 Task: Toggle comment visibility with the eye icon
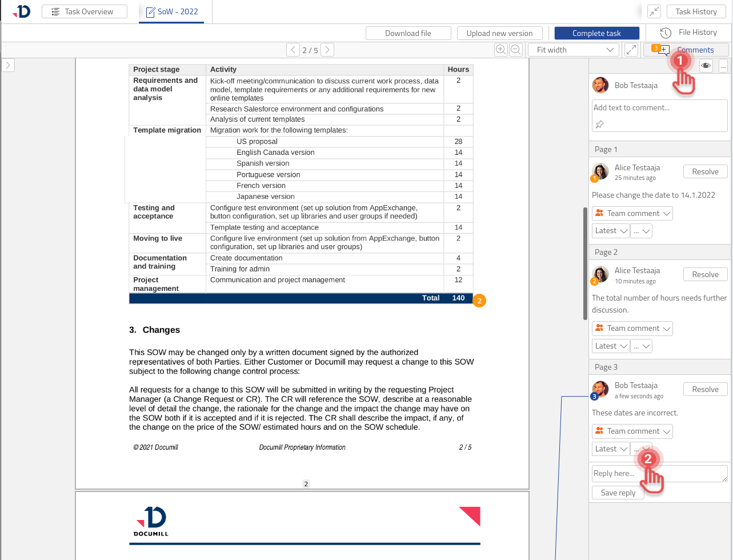[x=706, y=66]
